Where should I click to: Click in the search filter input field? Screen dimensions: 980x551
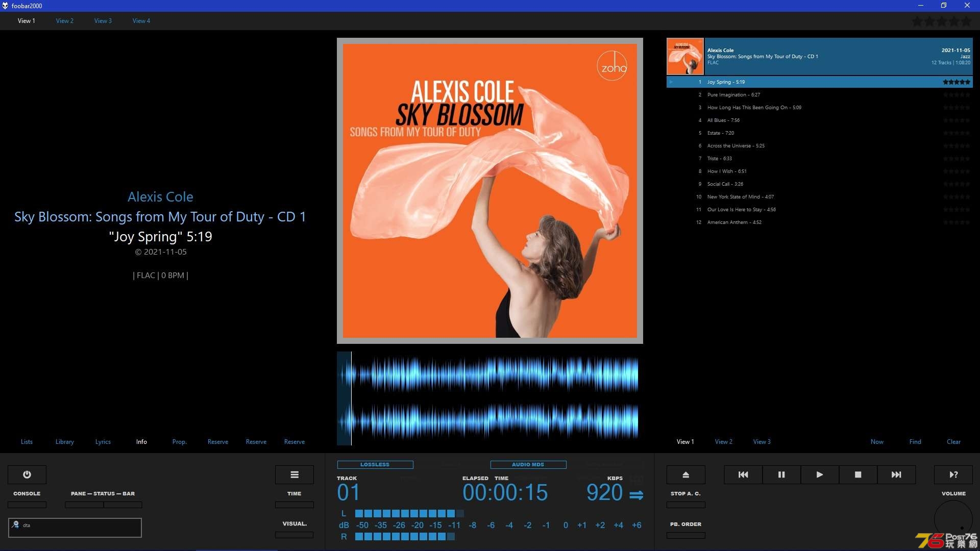point(75,528)
